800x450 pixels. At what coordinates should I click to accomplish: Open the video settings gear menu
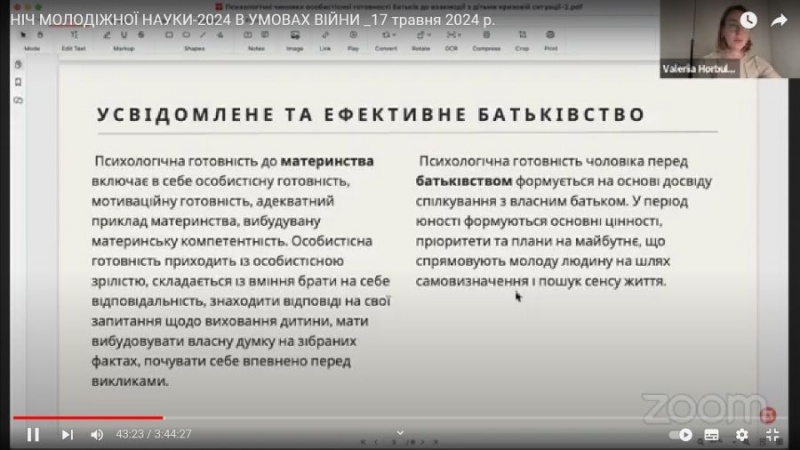point(741,435)
